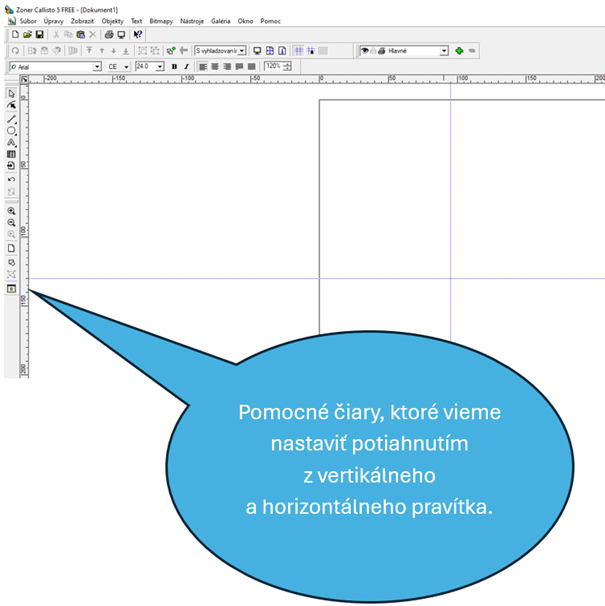Click the Zoom in magnifier tool
The image size is (605, 606).
(12, 211)
